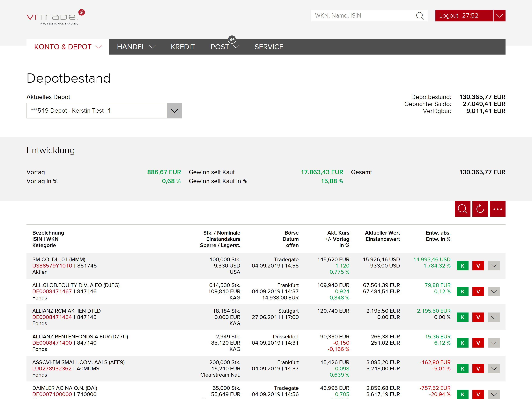532x399 pixels.
Task: Click green K buy button for 3M CO
Action: pos(462,266)
